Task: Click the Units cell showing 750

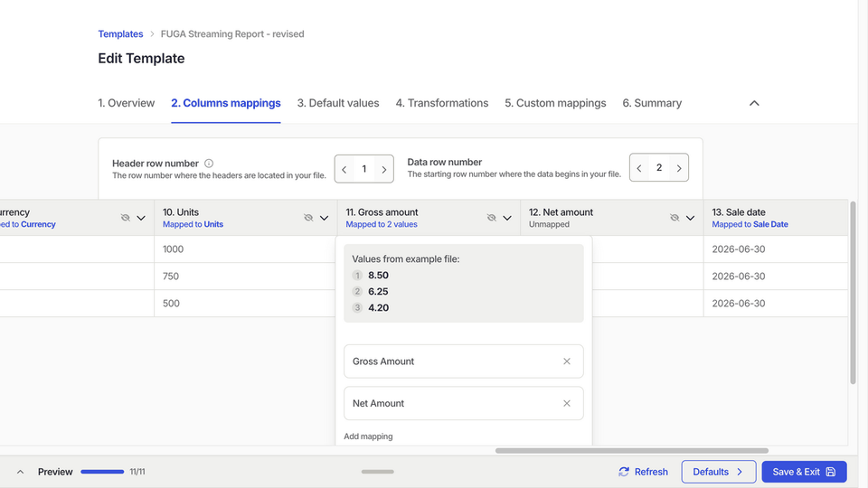Action: coord(245,277)
